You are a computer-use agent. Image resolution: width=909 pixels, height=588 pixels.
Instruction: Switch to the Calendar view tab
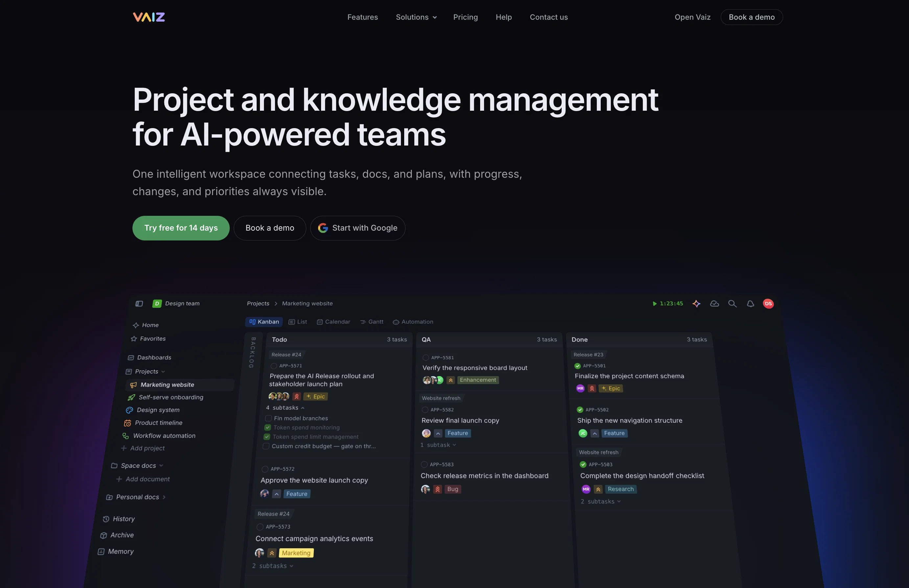click(334, 322)
